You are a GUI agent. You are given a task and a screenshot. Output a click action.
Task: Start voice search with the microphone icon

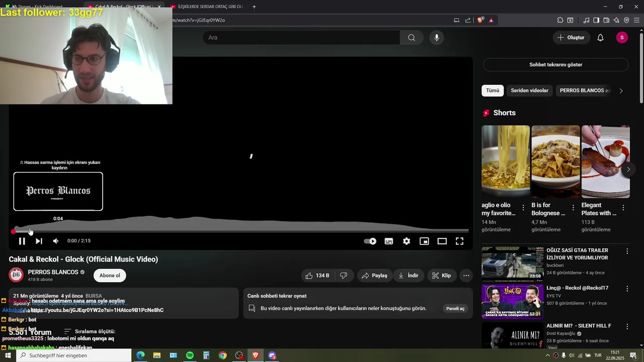pyautogui.click(x=437, y=38)
